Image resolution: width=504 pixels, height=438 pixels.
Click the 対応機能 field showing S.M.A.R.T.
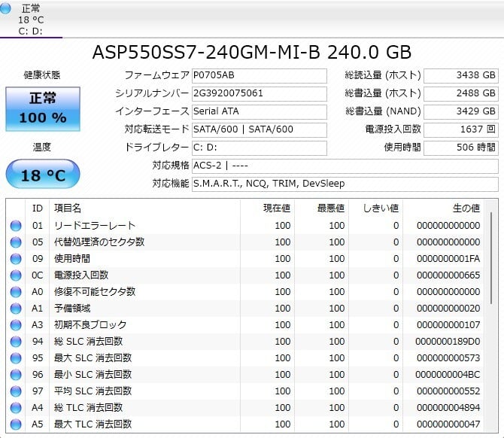[344, 184]
